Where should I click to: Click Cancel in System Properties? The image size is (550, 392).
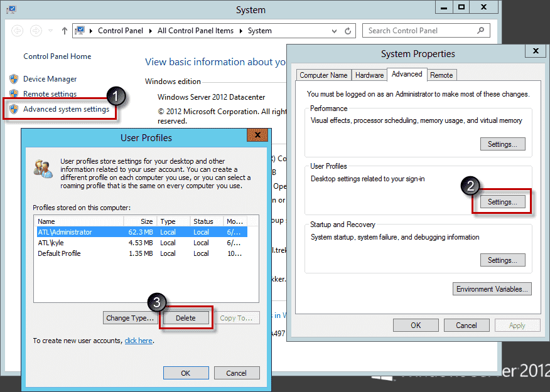(x=466, y=326)
